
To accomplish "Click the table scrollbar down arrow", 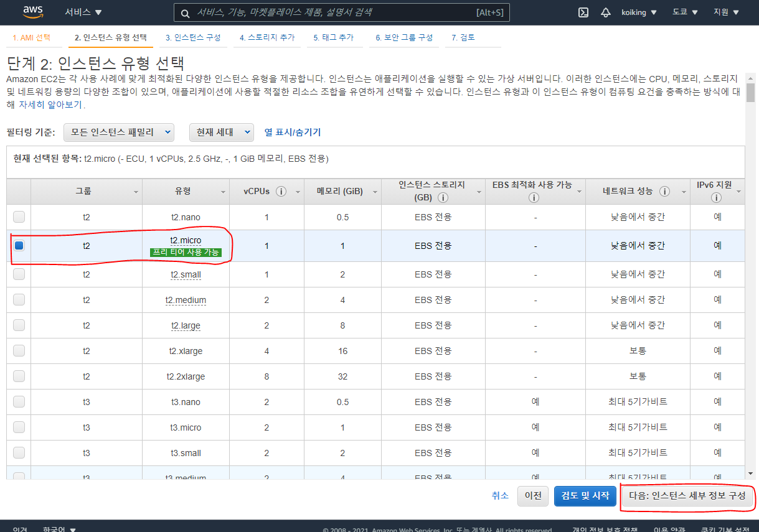I will pos(751,473).
